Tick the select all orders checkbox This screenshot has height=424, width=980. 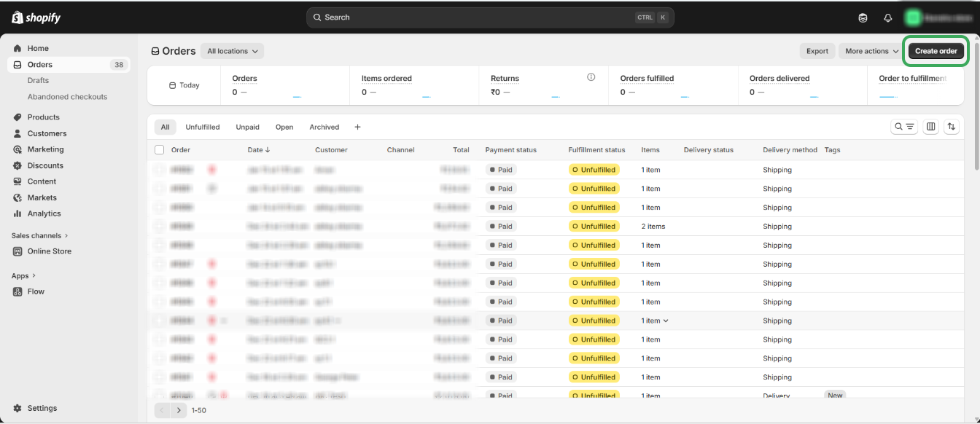pyautogui.click(x=160, y=150)
